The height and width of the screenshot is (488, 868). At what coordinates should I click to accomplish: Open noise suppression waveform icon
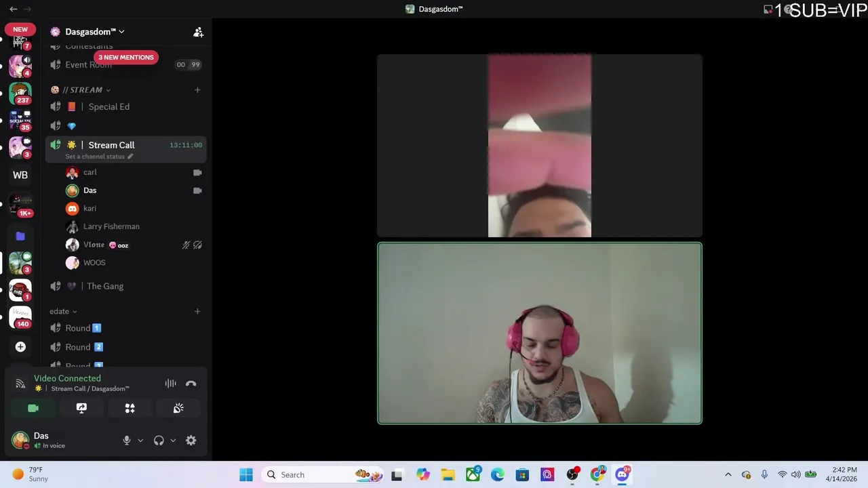(170, 384)
